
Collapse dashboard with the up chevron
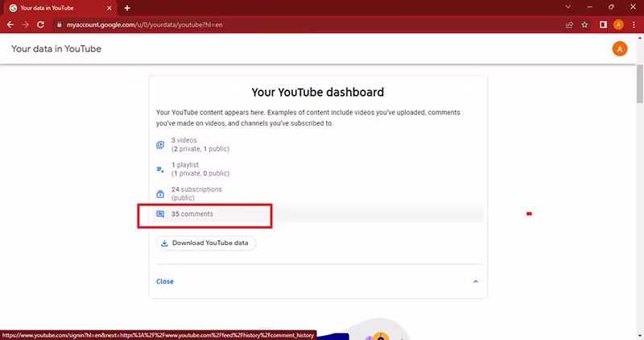pyautogui.click(x=476, y=282)
